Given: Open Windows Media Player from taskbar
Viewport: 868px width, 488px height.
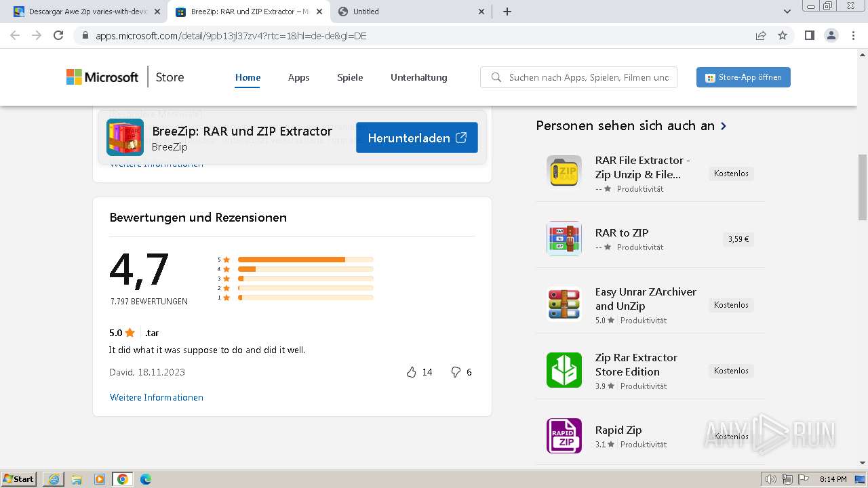Looking at the screenshot, I should (x=100, y=479).
